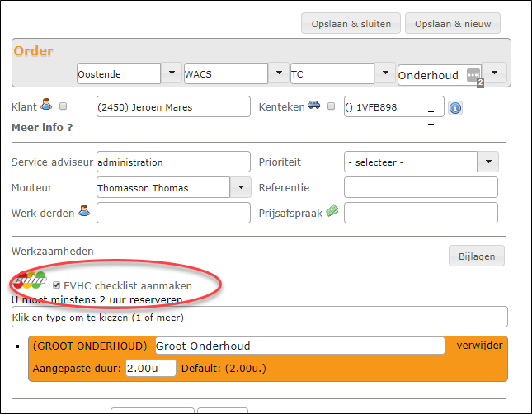
Task: Click the verwijder link for Groot Onderhoud
Action: [x=479, y=346]
